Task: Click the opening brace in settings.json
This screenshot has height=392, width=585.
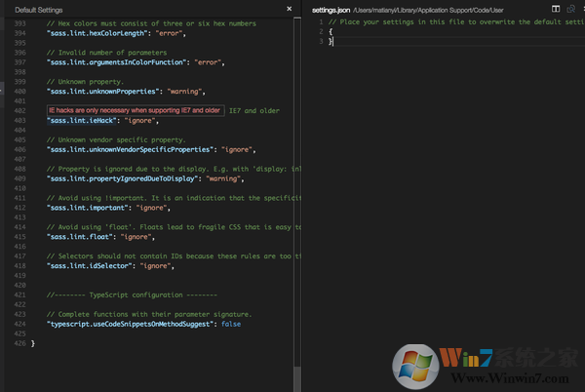Action: pyautogui.click(x=331, y=32)
